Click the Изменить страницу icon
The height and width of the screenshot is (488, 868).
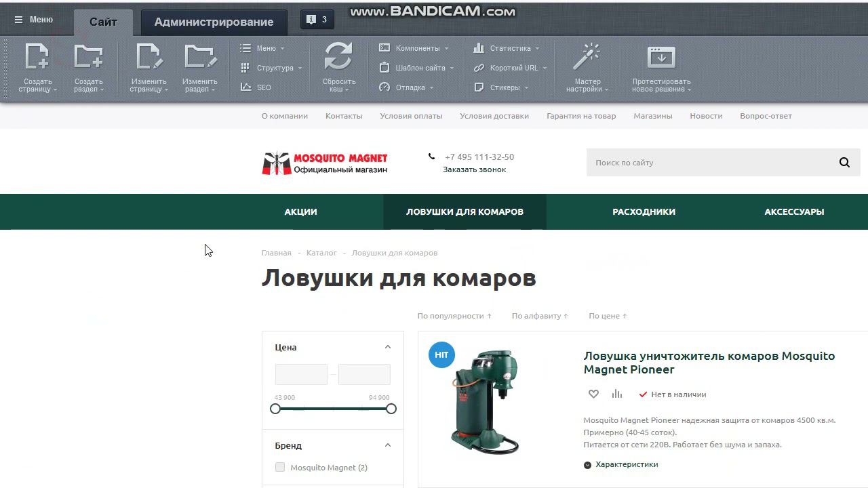(149, 57)
